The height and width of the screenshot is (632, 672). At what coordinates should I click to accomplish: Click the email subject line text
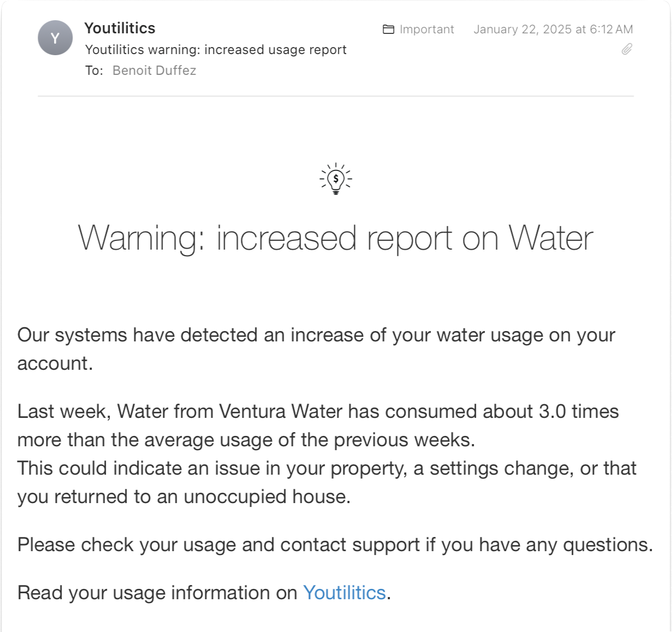pyautogui.click(x=217, y=49)
